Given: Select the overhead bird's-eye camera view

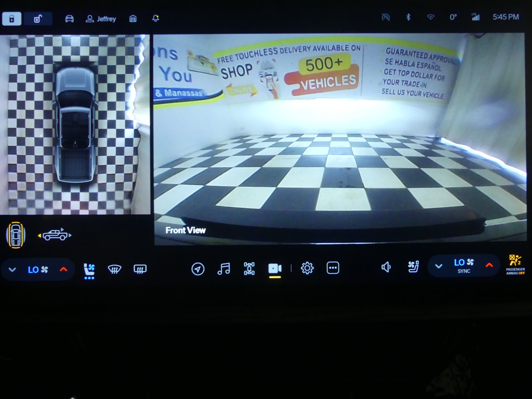Looking at the screenshot, I should pos(16,234).
